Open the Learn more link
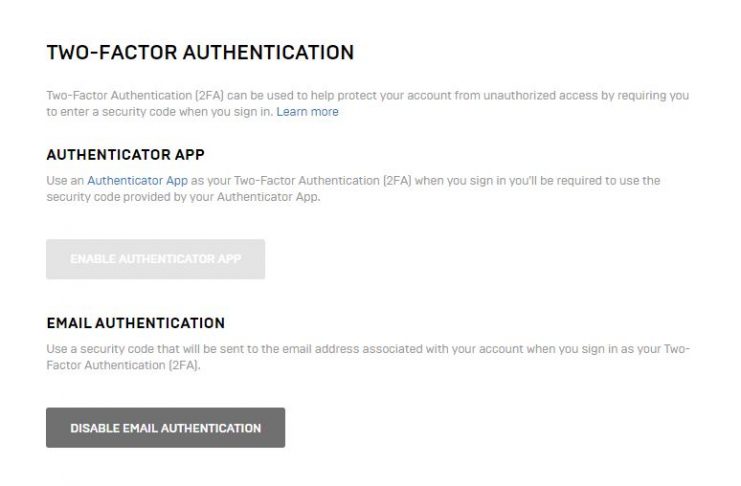Image resolution: width=741 pixels, height=486 pixels. 307,112
